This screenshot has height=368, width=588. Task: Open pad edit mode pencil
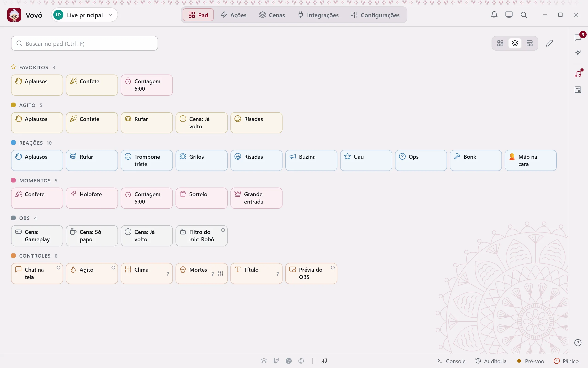[549, 43]
